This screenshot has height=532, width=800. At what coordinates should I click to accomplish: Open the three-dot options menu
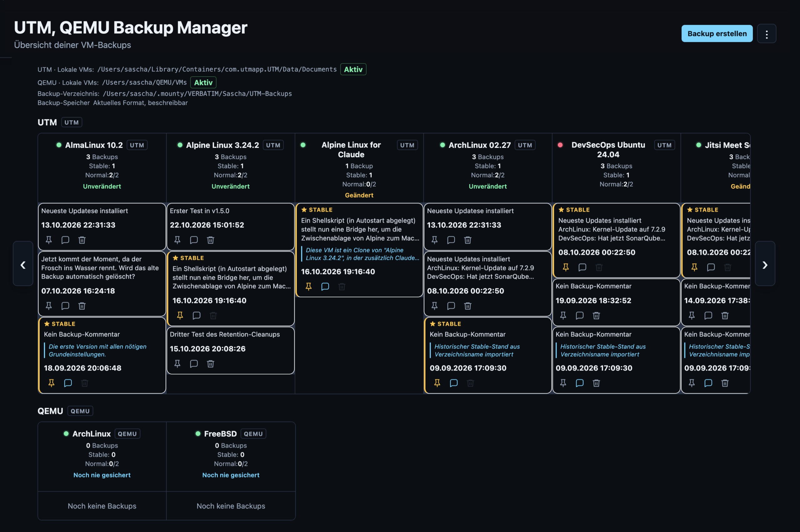tap(766, 34)
